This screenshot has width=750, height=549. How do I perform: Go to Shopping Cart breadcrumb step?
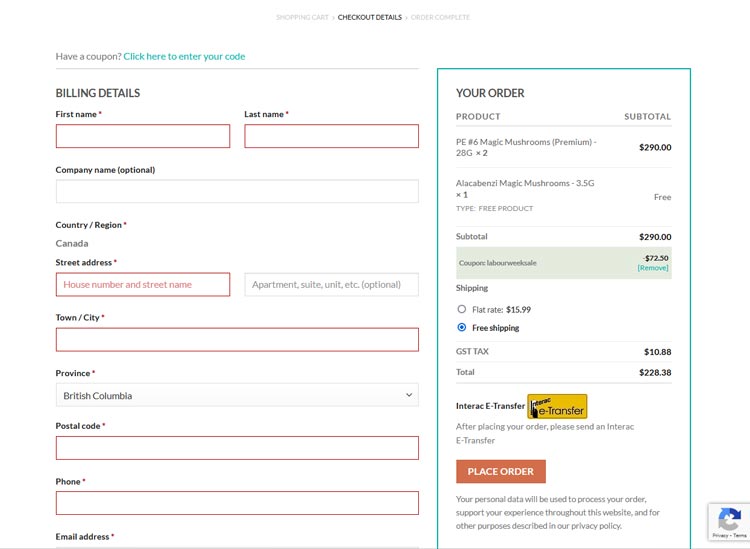pos(303,17)
